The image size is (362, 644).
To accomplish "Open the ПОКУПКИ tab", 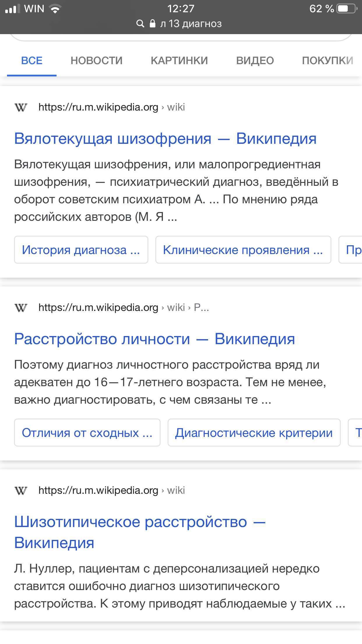I will [x=328, y=61].
